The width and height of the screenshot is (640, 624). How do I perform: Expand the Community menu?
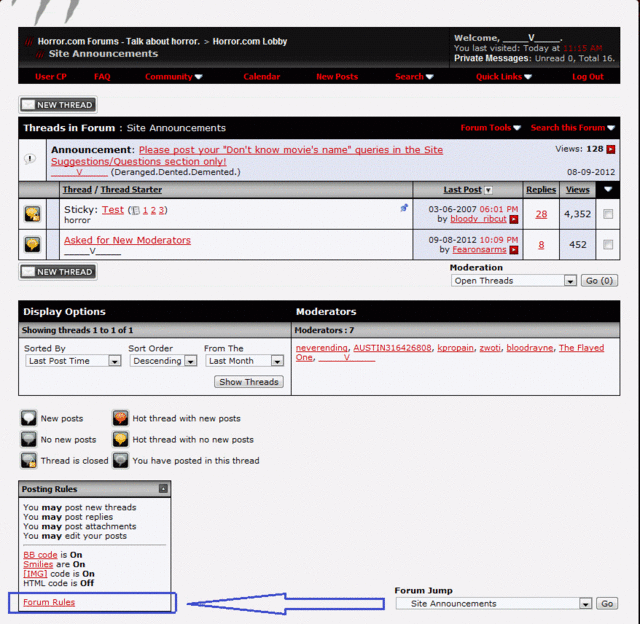coord(173,77)
